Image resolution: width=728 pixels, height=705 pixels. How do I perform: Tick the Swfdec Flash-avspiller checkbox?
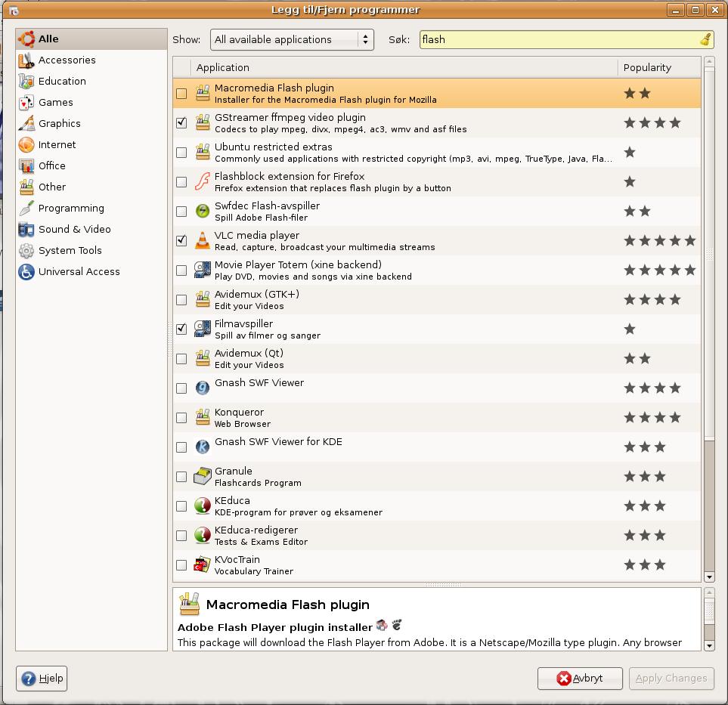click(181, 211)
